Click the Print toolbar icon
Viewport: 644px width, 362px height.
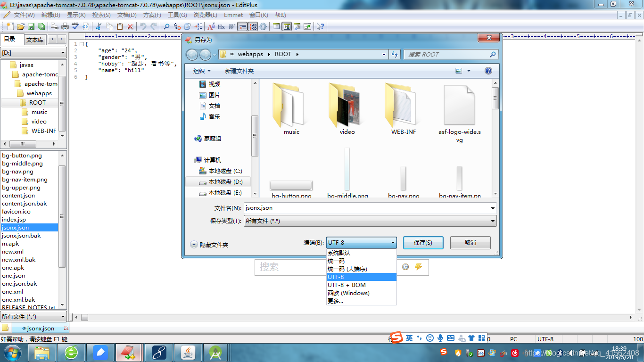coord(65,26)
